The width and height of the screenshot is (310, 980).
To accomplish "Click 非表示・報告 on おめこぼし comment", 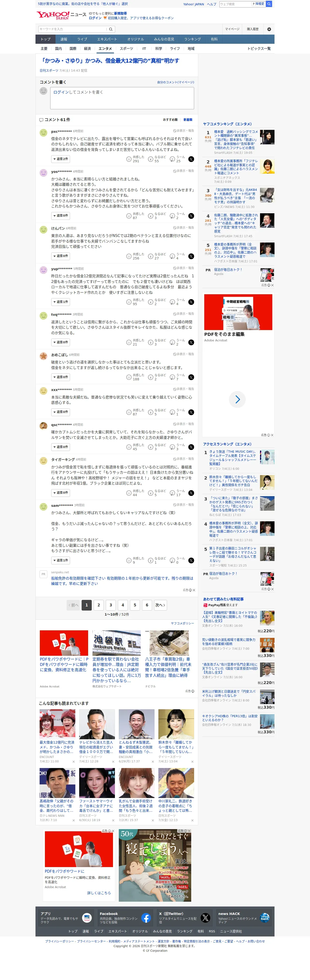I will pyautogui.click(x=183, y=354).
